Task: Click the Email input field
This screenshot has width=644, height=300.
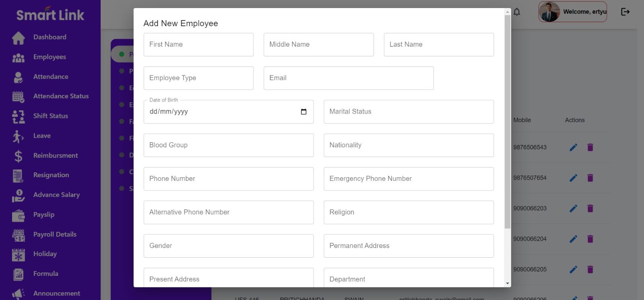Action: coord(349,78)
